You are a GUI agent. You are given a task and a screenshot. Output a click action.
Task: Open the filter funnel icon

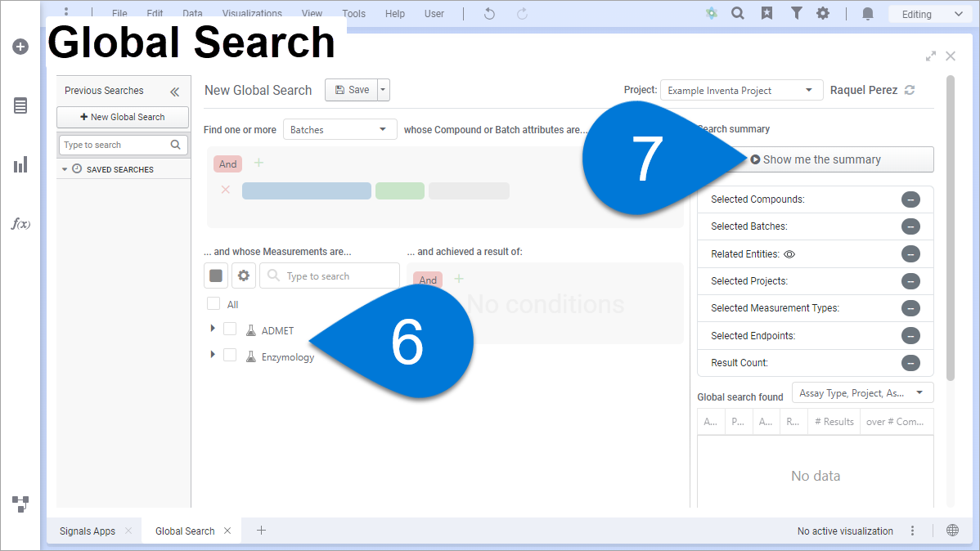[796, 13]
